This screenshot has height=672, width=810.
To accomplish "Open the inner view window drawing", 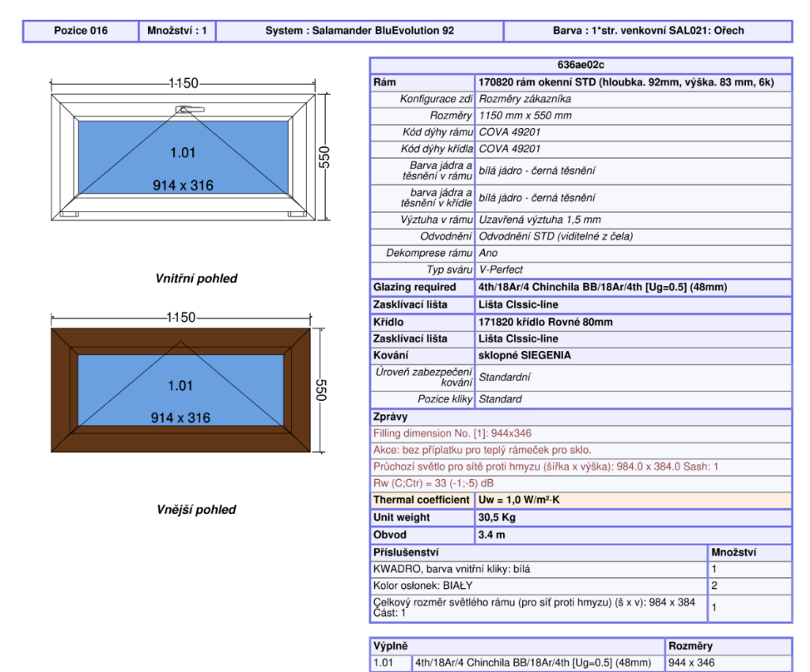I will [x=183, y=157].
